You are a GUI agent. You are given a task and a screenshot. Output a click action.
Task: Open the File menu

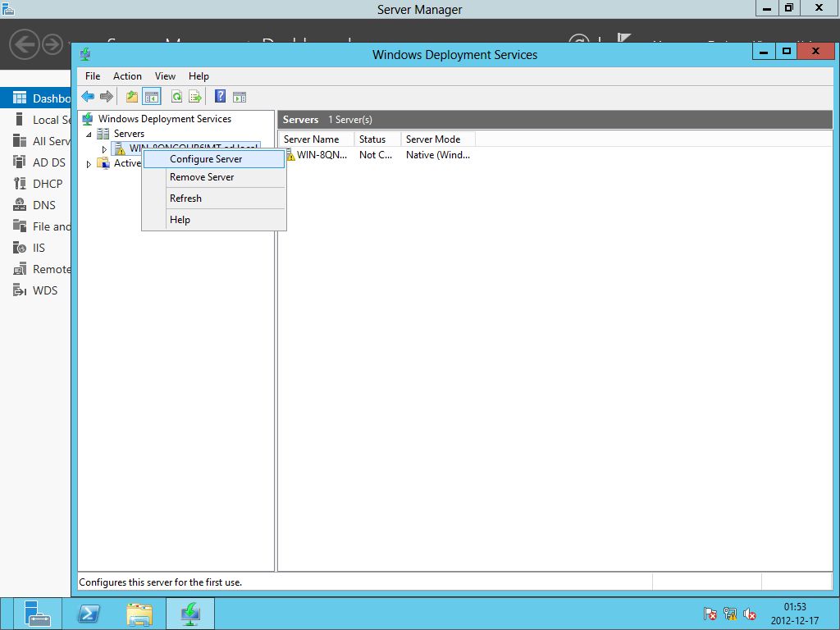93,76
